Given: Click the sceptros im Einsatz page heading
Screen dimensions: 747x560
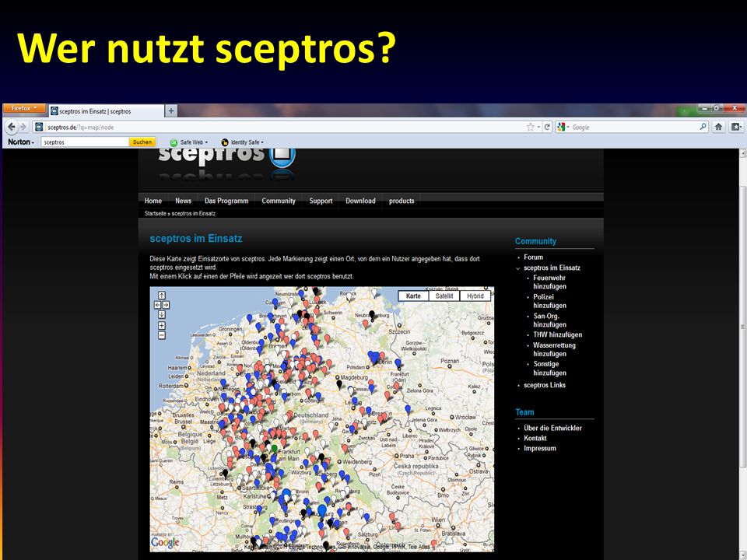Looking at the screenshot, I should coord(196,239).
